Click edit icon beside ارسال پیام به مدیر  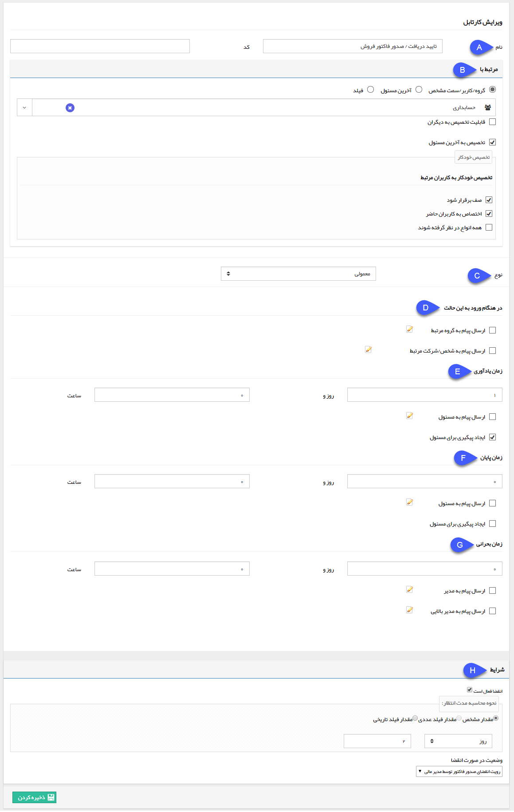[x=410, y=589]
